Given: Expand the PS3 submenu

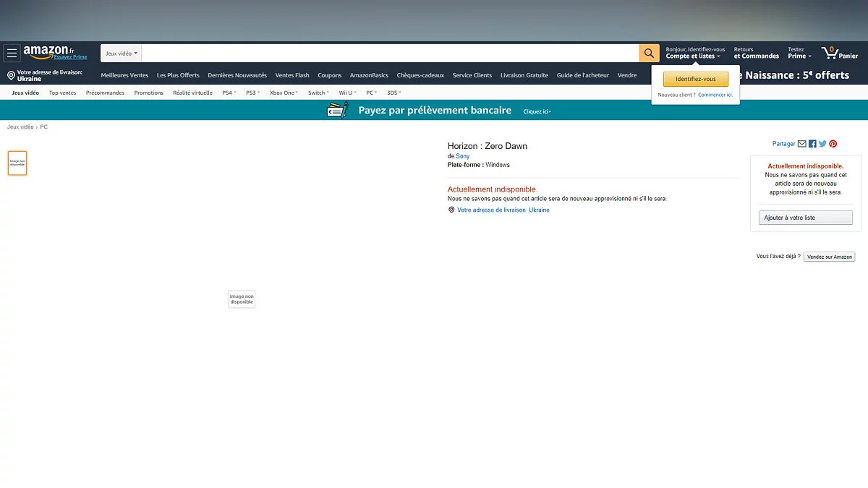Looking at the screenshot, I should (x=253, y=93).
